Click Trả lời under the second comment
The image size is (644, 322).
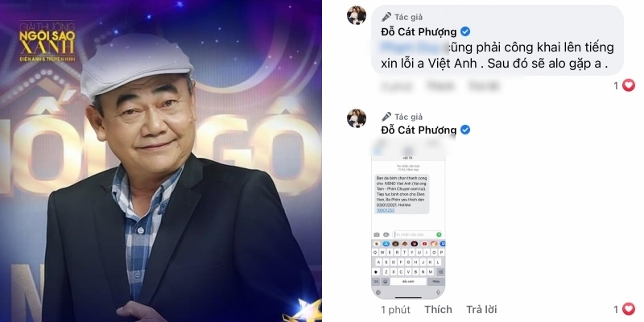coord(481,309)
